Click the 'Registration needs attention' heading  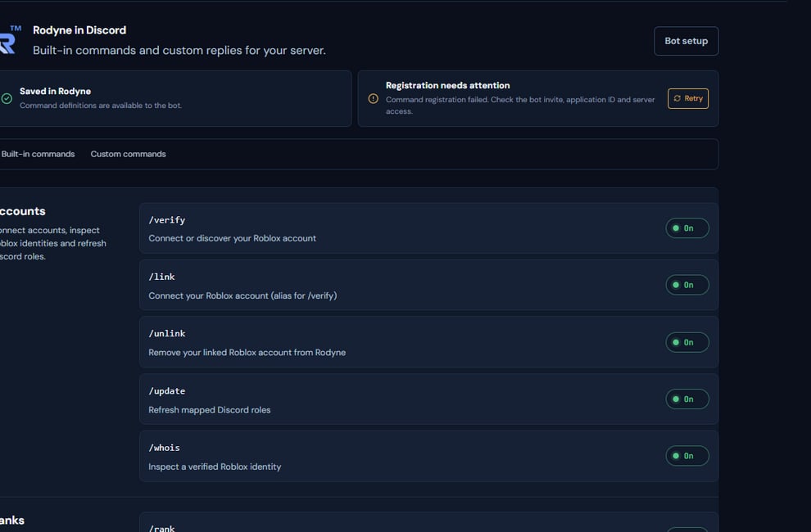[448, 85]
